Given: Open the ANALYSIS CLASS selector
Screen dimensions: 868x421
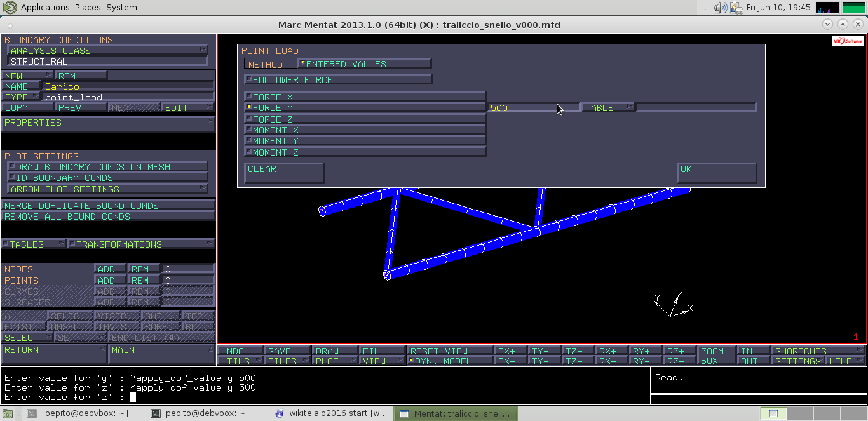Looking at the screenshot, I should coord(107,51).
